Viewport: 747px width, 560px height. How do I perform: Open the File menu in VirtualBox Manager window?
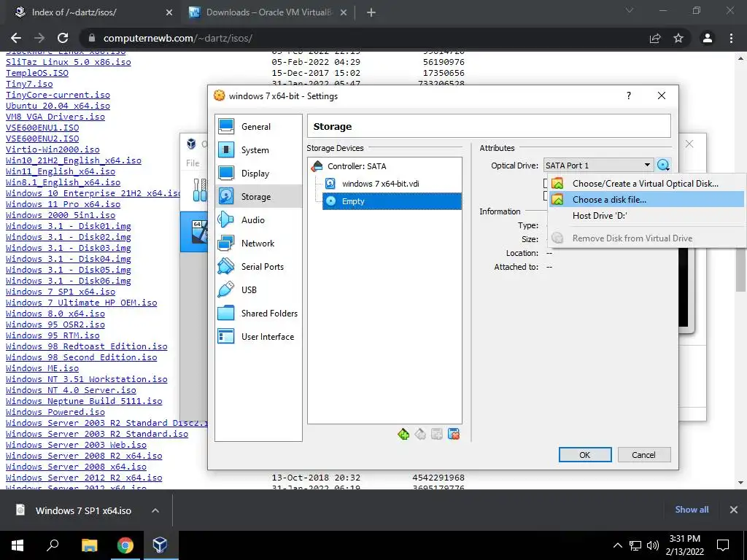point(193,163)
